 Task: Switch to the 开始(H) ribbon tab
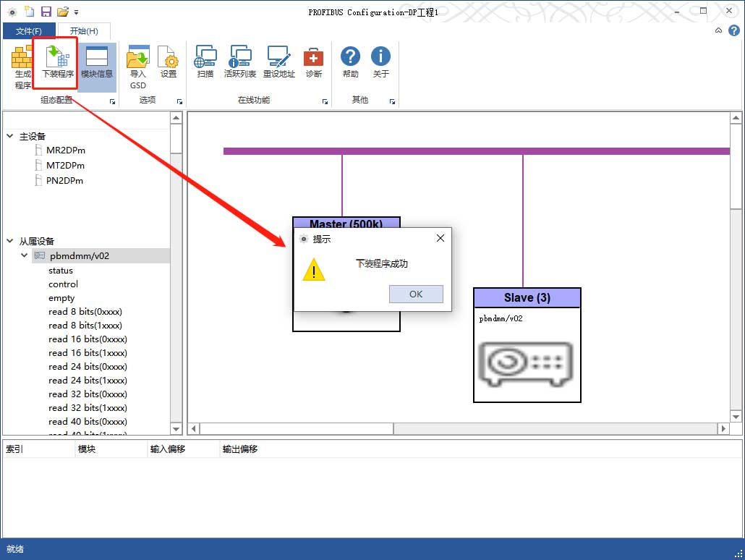(x=83, y=31)
